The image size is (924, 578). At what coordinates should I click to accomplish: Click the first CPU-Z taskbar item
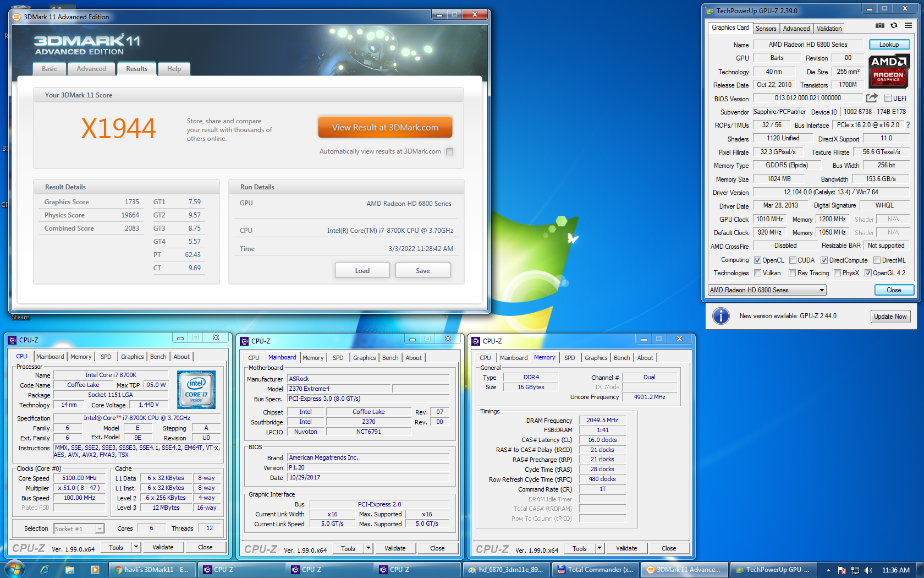tap(241, 570)
